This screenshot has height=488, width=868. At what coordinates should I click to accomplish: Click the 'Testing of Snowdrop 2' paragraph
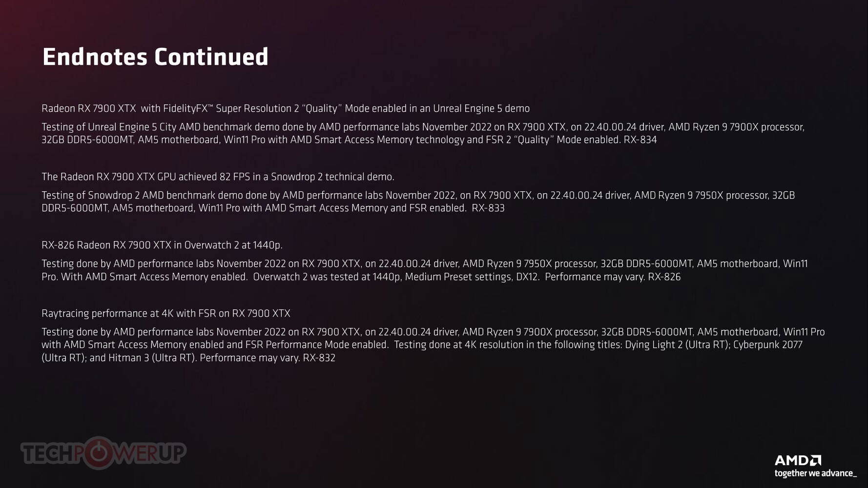(x=418, y=202)
